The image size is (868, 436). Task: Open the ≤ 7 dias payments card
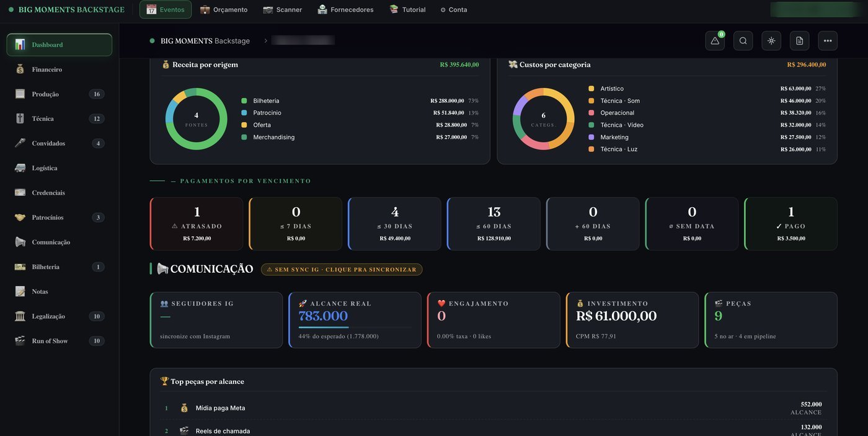coord(296,224)
